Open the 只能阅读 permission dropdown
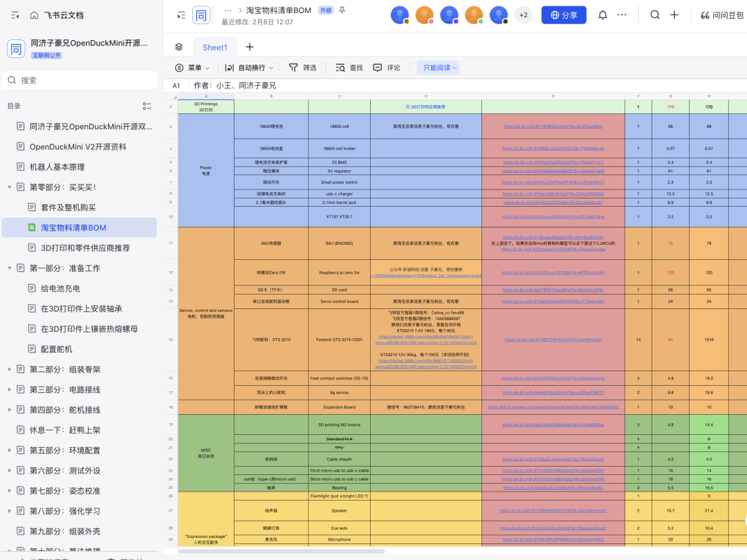Image resolution: width=747 pixels, height=560 pixels. (438, 68)
